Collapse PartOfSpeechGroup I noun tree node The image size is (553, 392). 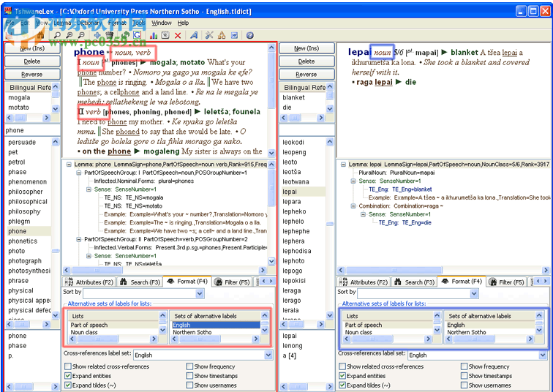79,173
